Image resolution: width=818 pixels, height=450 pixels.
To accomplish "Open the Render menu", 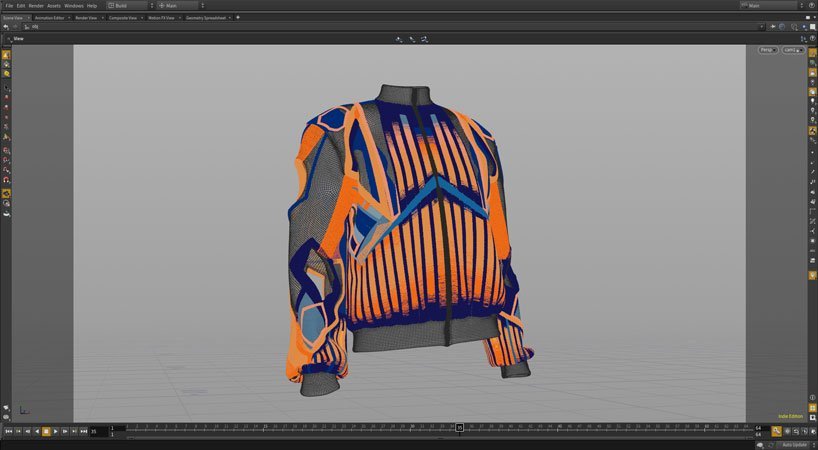I will click(35, 5).
